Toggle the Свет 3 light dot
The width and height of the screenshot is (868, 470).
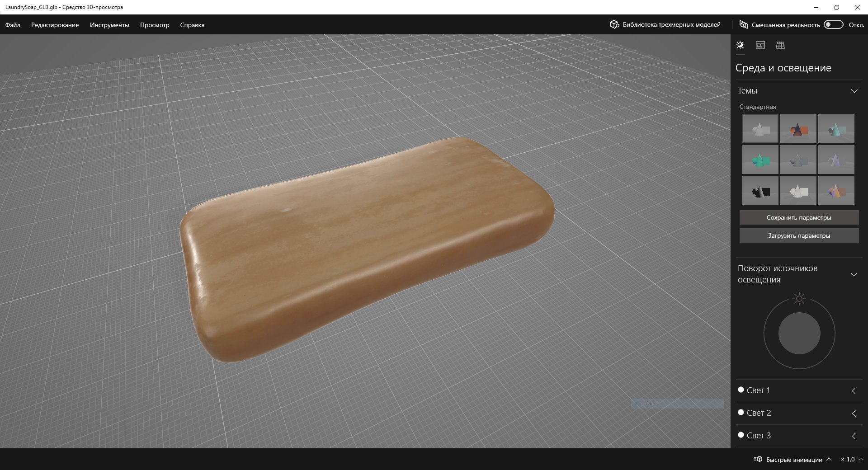tap(741, 435)
